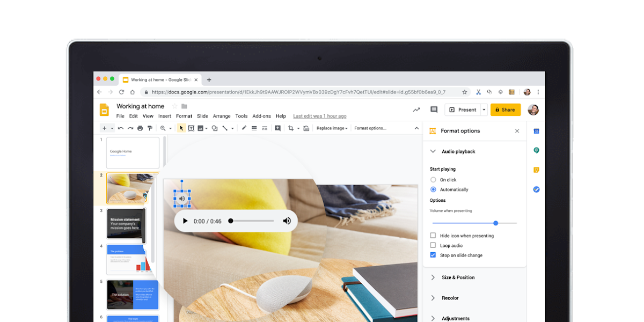Click the Add comment toolbar icon

[277, 128]
